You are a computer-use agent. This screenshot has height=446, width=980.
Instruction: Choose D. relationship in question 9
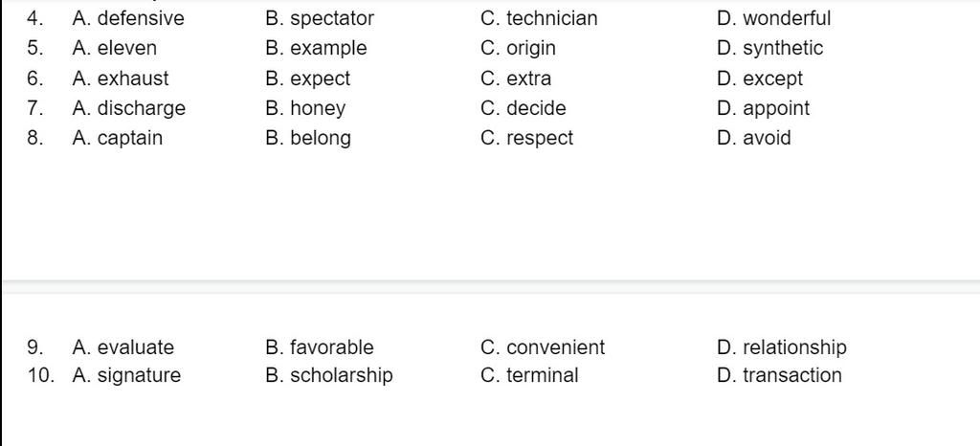click(782, 348)
